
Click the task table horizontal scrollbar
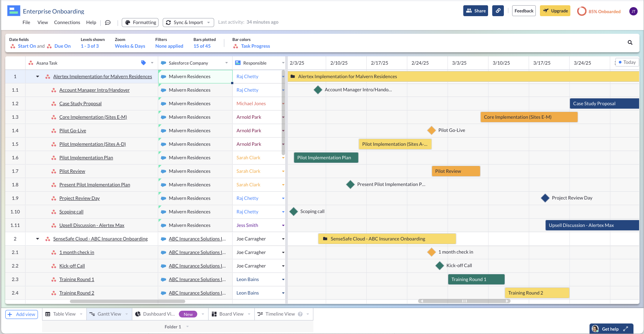[128, 301]
